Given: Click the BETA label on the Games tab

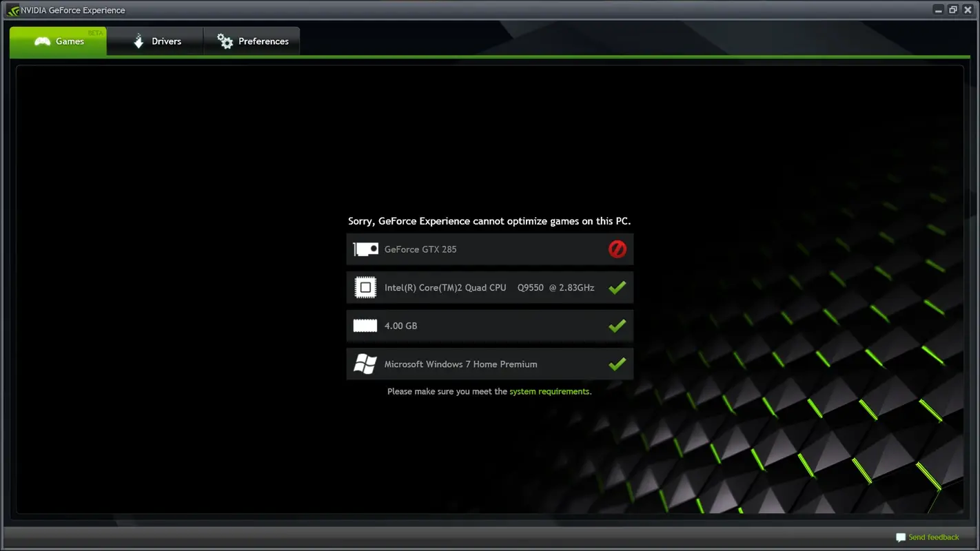Looking at the screenshot, I should pos(95,32).
